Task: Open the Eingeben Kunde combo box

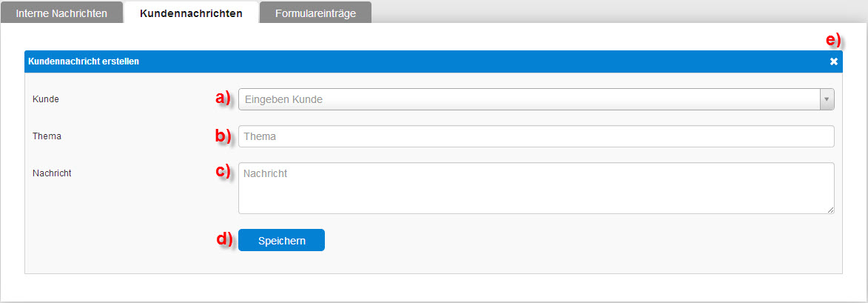Action: (536, 99)
